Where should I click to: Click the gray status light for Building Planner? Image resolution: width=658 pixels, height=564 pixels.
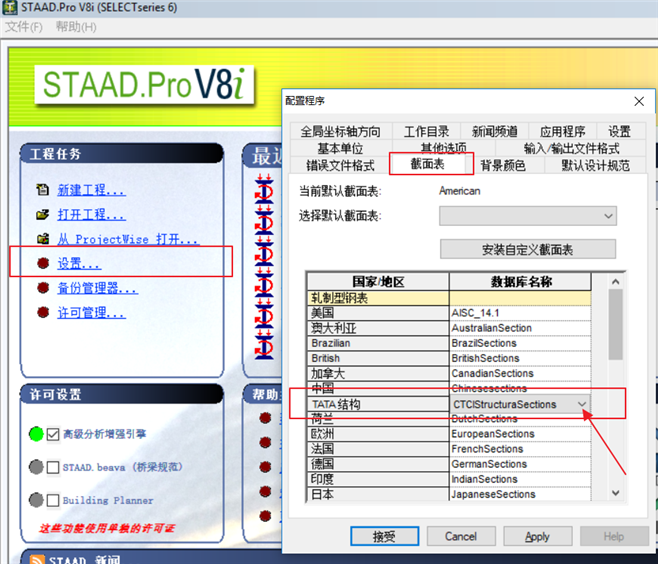pyautogui.click(x=36, y=500)
